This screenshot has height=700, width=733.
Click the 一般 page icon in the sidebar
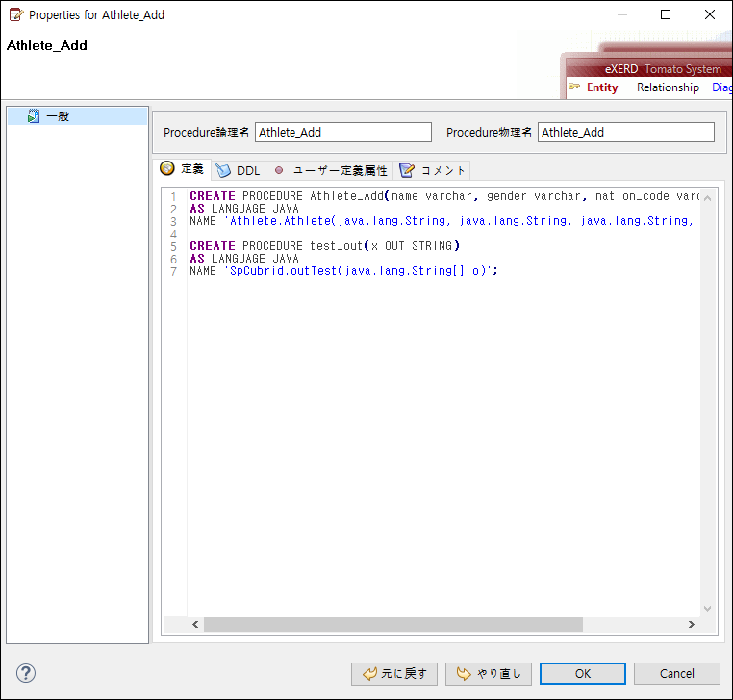(34, 116)
